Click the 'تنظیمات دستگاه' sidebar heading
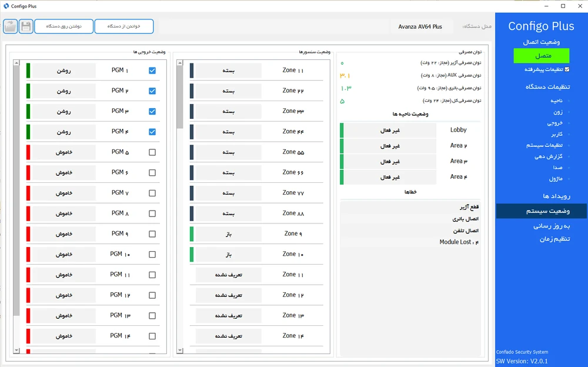 pyautogui.click(x=547, y=86)
